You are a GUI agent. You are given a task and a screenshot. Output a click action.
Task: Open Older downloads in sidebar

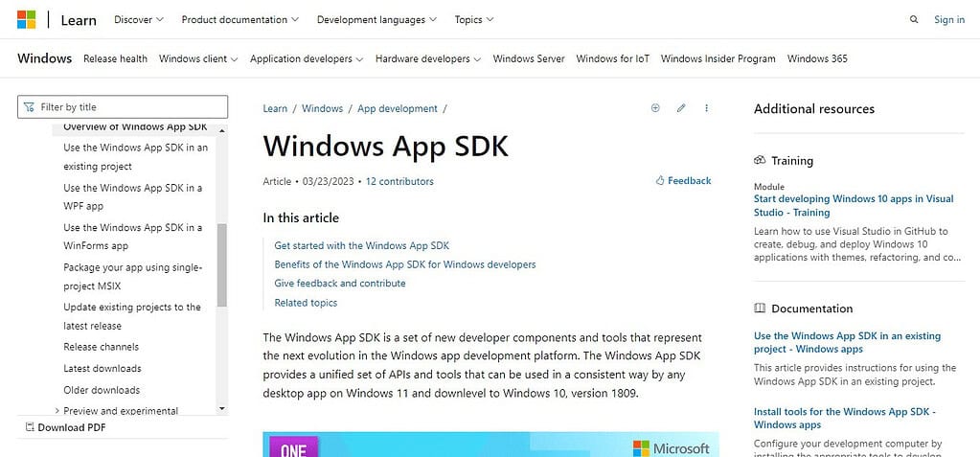tap(102, 390)
